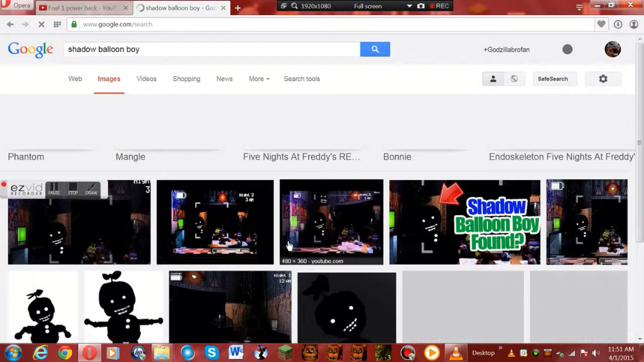Screen dimensions: 644x362
Task: Open the Google settings gear menu
Action: [x=603, y=79]
